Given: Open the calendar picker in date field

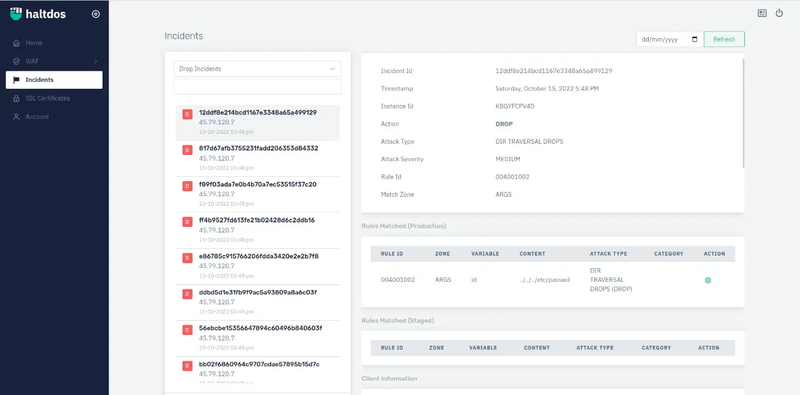Looking at the screenshot, I should 694,39.
